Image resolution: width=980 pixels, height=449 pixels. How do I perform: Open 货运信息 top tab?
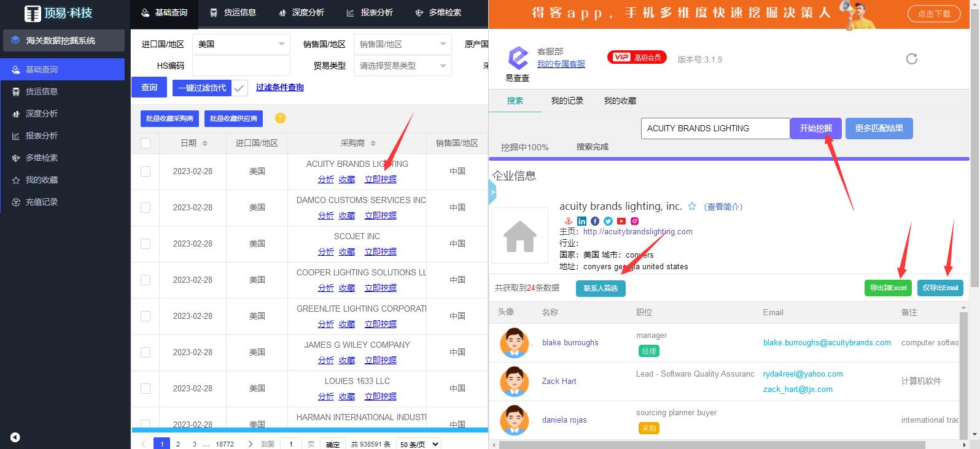[233, 12]
